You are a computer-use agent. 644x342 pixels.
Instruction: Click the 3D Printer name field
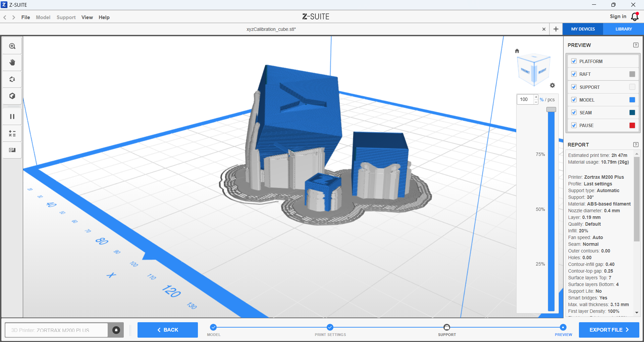click(x=56, y=330)
